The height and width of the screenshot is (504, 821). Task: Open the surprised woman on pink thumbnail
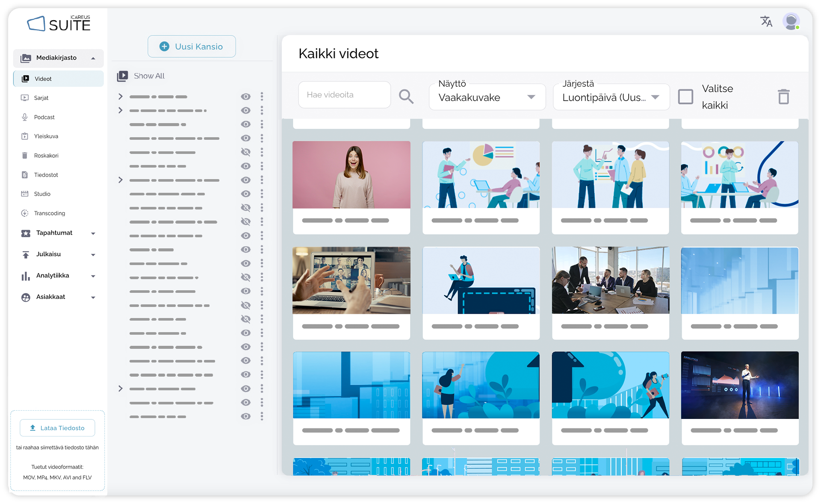[351, 175]
